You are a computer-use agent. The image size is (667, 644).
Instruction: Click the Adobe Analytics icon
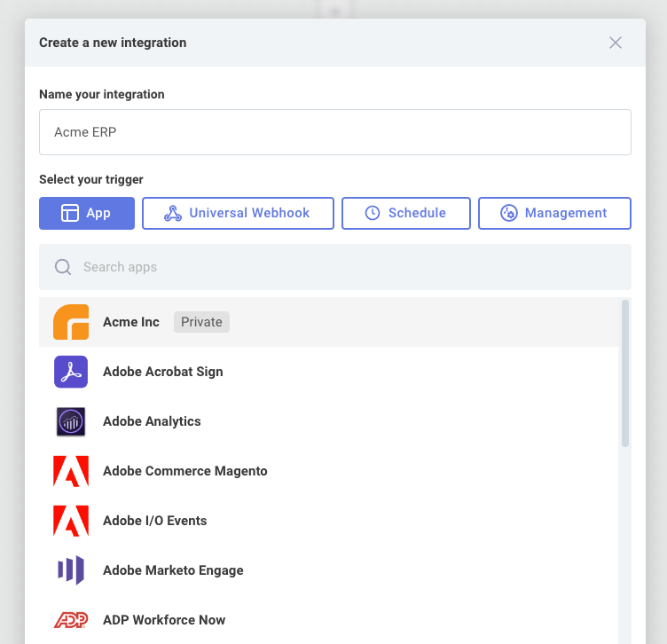(x=71, y=421)
